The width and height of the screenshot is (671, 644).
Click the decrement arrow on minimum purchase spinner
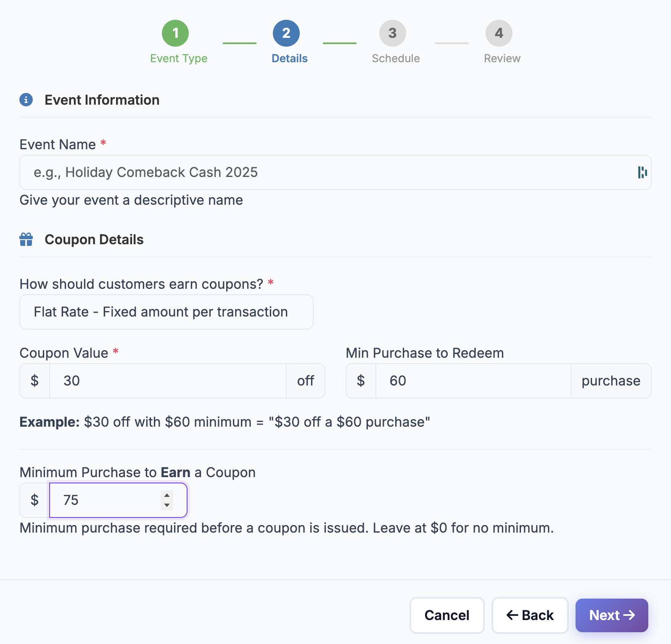point(166,505)
